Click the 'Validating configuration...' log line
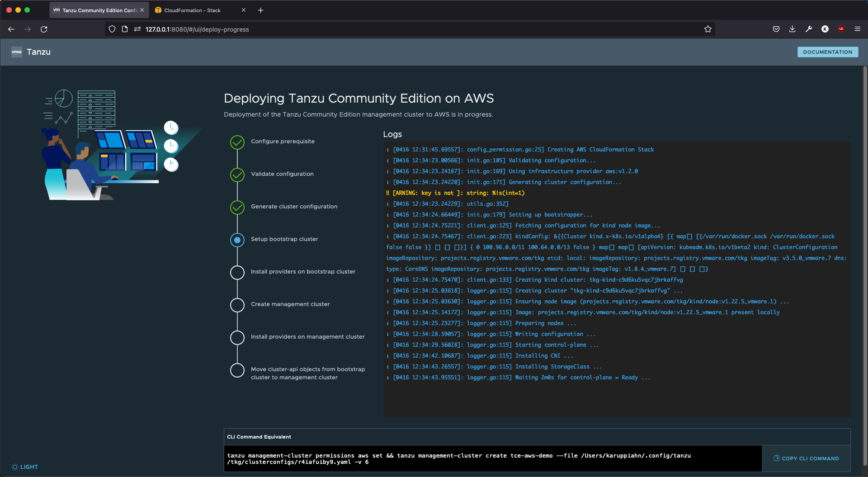 [491, 161]
